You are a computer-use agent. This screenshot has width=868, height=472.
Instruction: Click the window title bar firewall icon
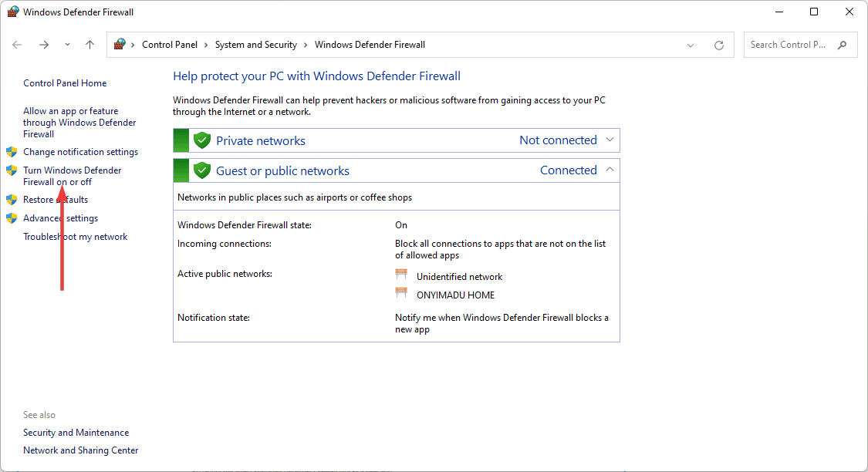[12, 12]
